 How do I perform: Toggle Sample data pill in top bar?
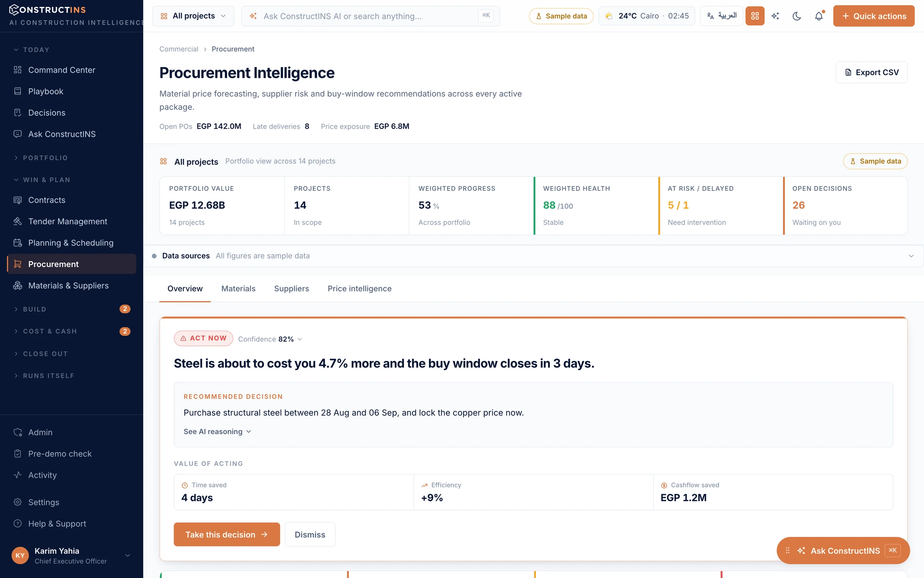(561, 16)
